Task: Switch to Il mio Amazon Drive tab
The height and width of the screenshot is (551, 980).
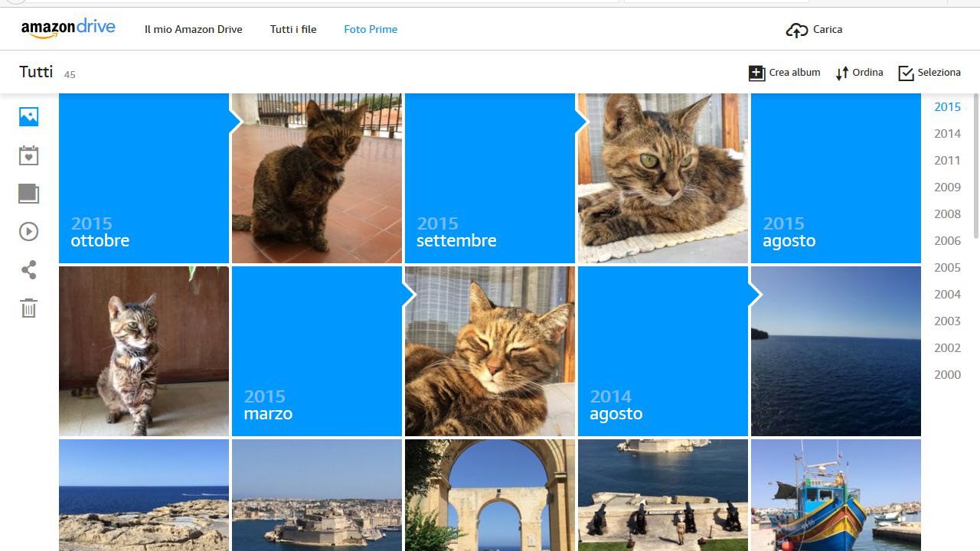Action: [193, 30]
